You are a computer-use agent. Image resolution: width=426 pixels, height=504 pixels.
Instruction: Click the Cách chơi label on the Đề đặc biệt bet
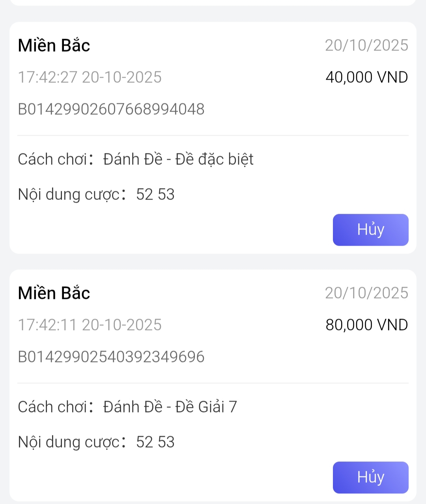point(52,159)
